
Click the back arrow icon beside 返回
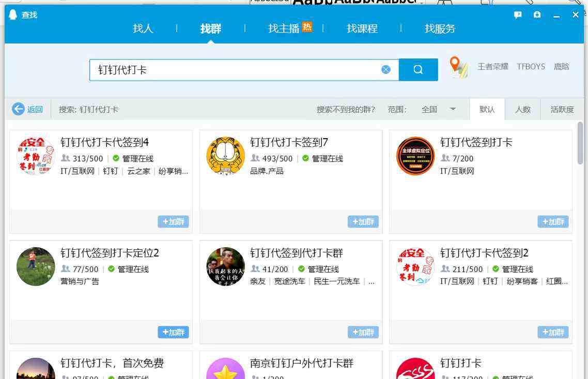tap(18, 109)
